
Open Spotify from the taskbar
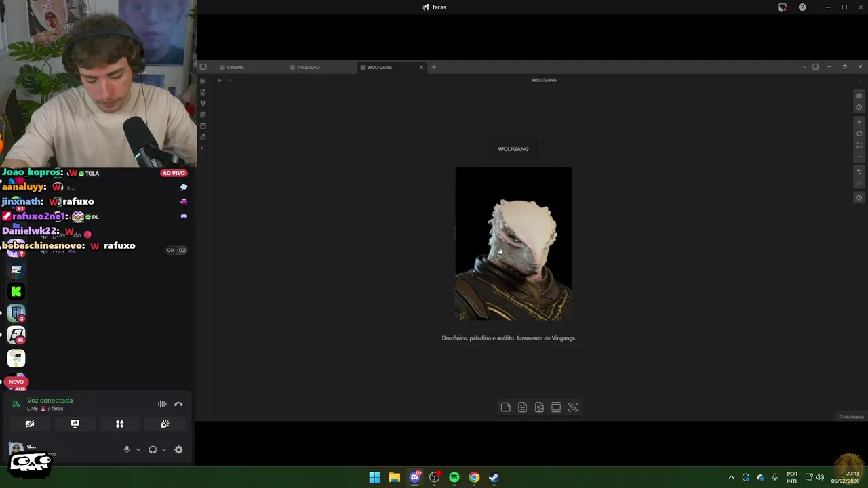[454, 477]
